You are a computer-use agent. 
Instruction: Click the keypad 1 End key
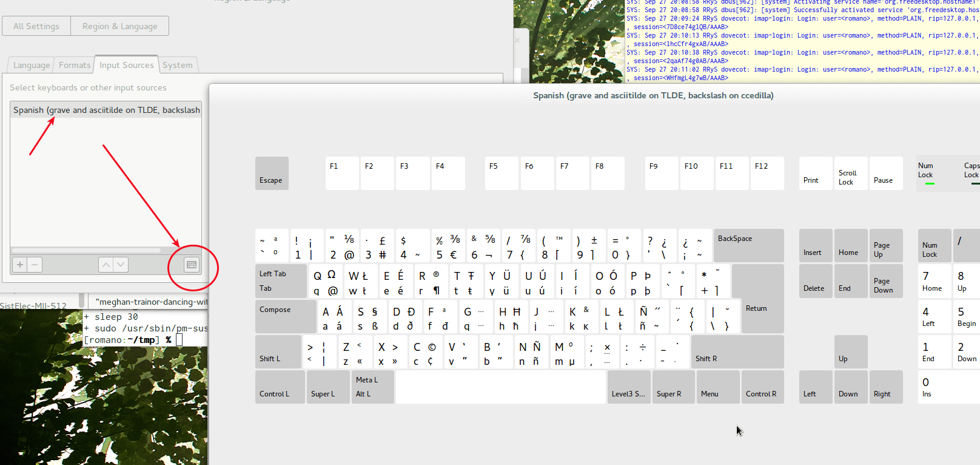(935, 351)
